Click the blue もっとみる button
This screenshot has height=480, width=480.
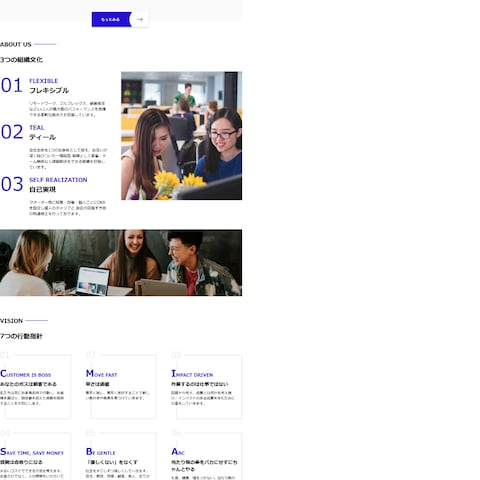[112, 19]
